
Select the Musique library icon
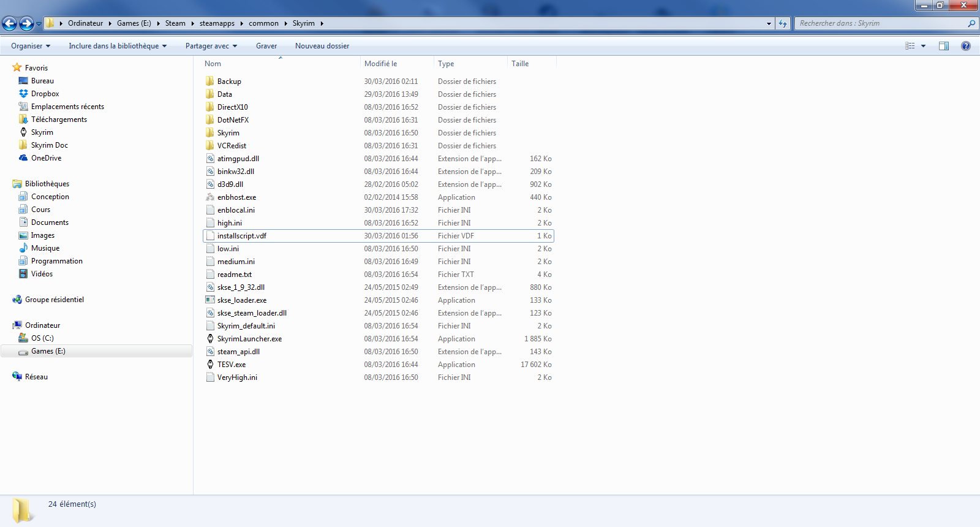point(23,248)
